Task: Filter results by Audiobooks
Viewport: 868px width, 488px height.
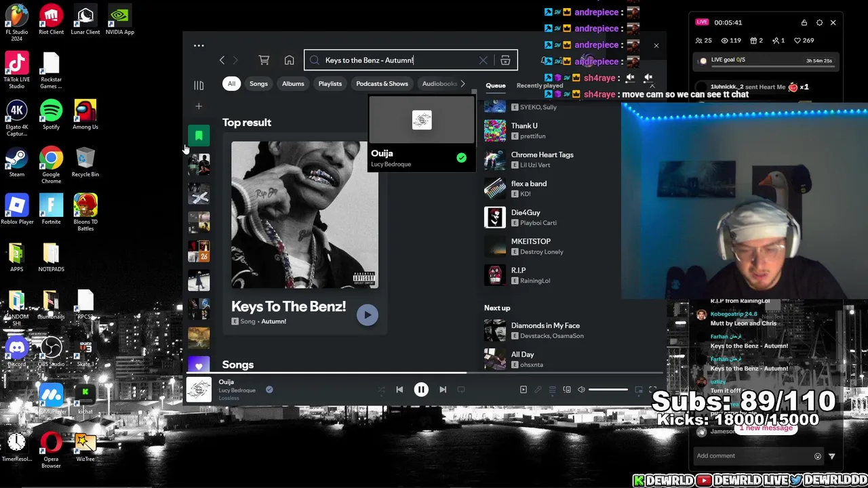Action: point(439,84)
